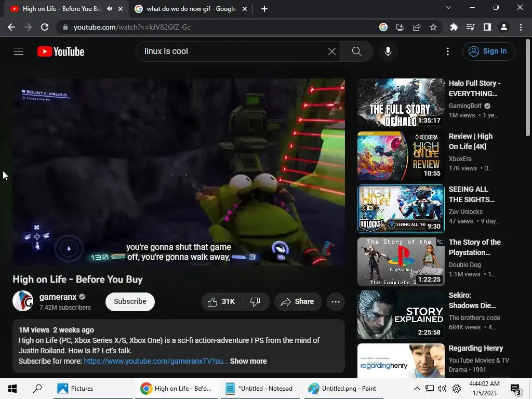Open the gameranx channel name link
Screen dimensions: 532x399
[58, 297]
